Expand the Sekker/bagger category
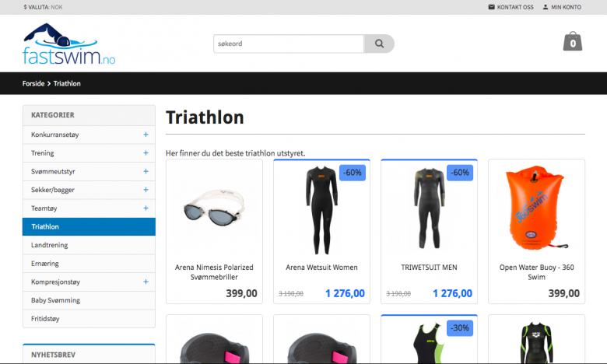Viewport: 607px width, 364px height. click(x=146, y=190)
